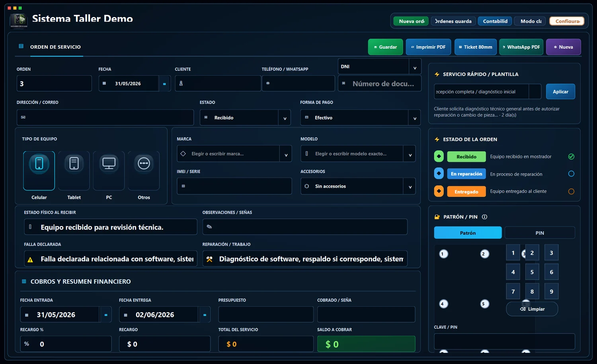
Task: Click the pattern node 1
Action: pyautogui.click(x=443, y=254)
